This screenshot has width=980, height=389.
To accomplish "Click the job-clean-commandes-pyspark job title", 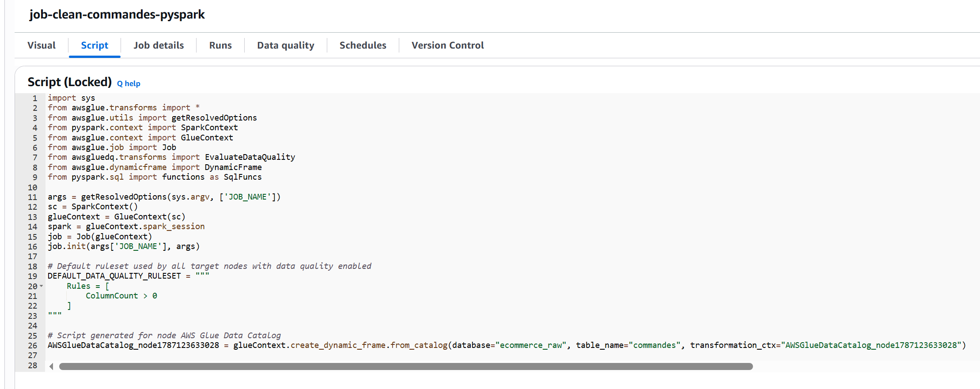I will [x=117, y=15].
